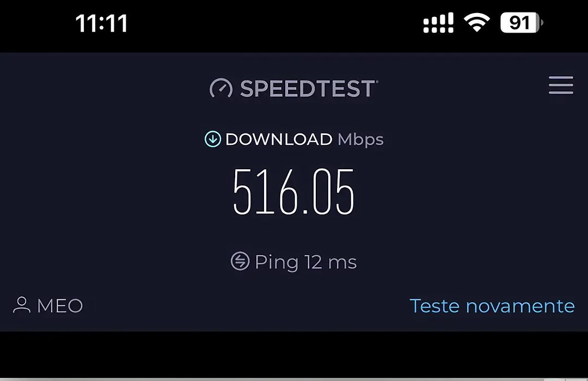588x381 pixels.
Task: Click the ping swap-arrows icon
Action: click(x=240, y=261)
